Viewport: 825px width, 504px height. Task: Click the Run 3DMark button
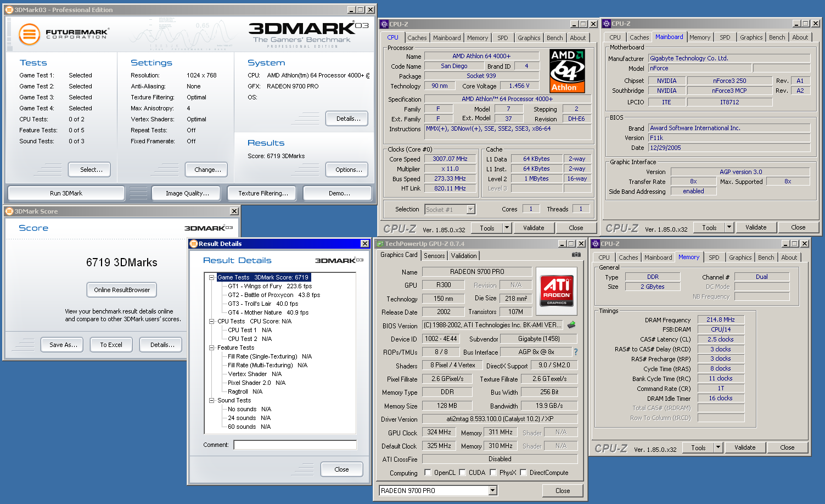pyautogui.click(x=66, y=193)
